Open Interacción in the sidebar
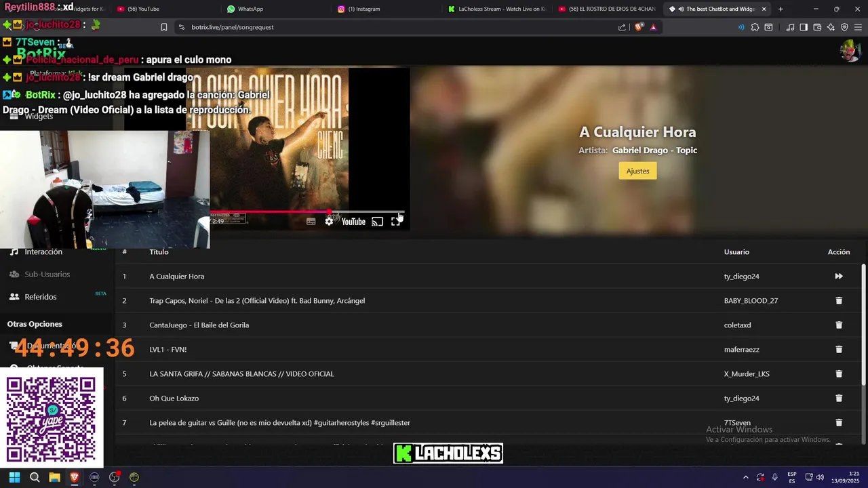868x488 pixels. coord(43,251)
